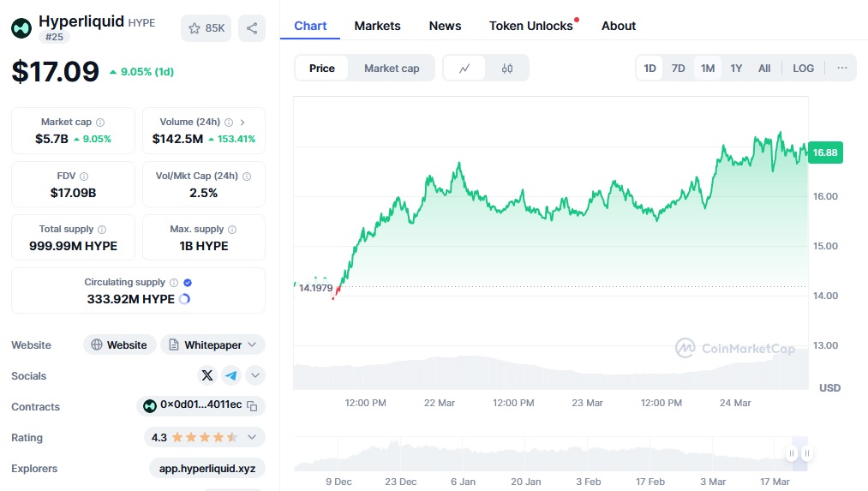The width and height of the screenshot is (868, 491).
Task: Click the Total supply info icon
Action: [102, 230]
